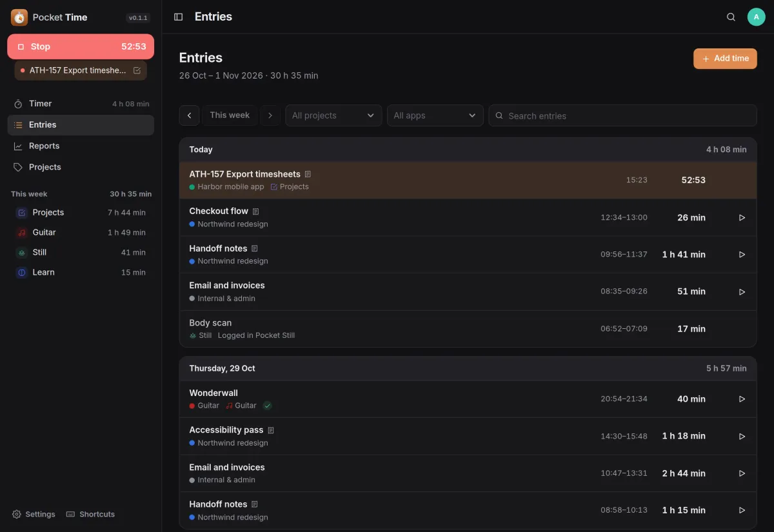774x532 pixels.
Task: Click the version v0.1.1 badge
Action: (x=138, y=18)
